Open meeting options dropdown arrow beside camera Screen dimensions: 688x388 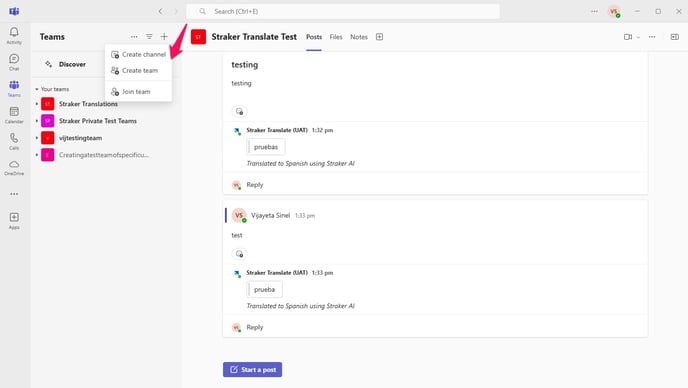coord(638,37)
